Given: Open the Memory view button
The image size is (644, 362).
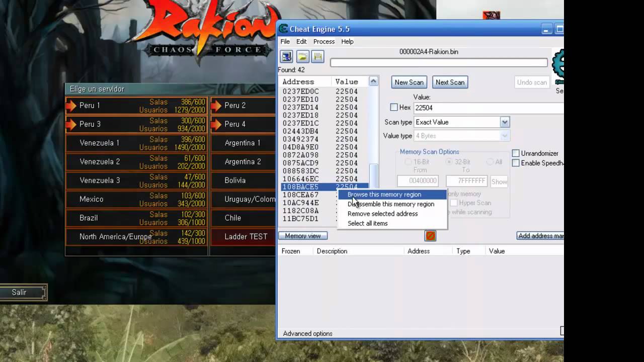Looking at the screenshot, I should (x=303, y=236).
